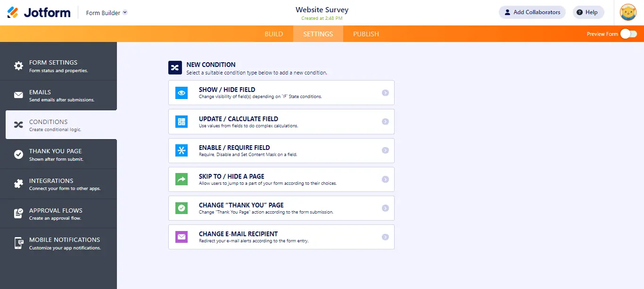Toggle the Preview Form switch

pyautogui.click(x=628, y=34)
